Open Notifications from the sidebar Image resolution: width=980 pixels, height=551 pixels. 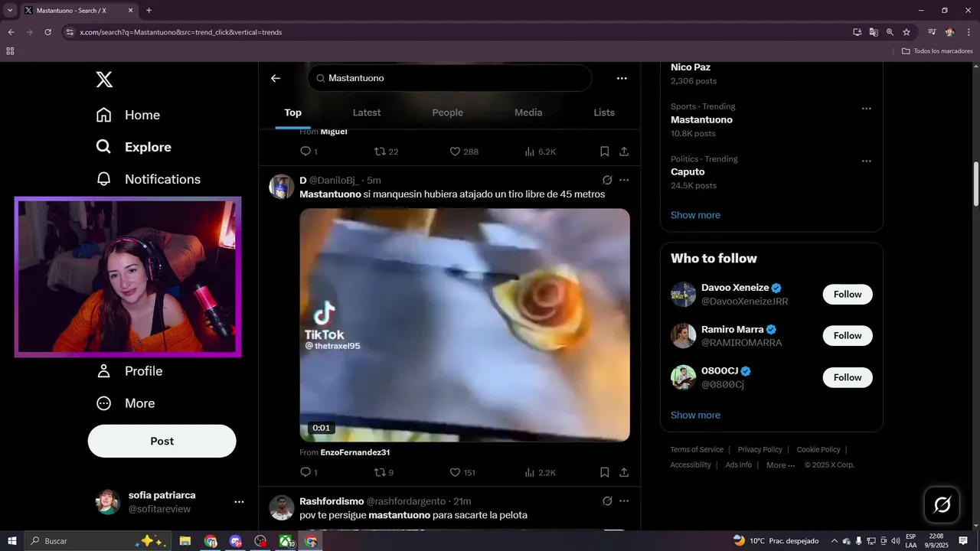tap(148, 179)
